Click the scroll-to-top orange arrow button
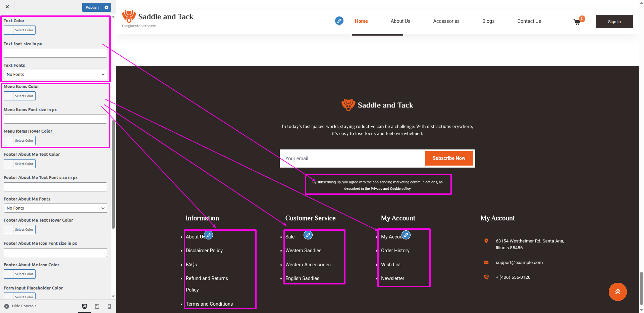Image resolution: width=644 pixels, height=313 pixels. 618,292
